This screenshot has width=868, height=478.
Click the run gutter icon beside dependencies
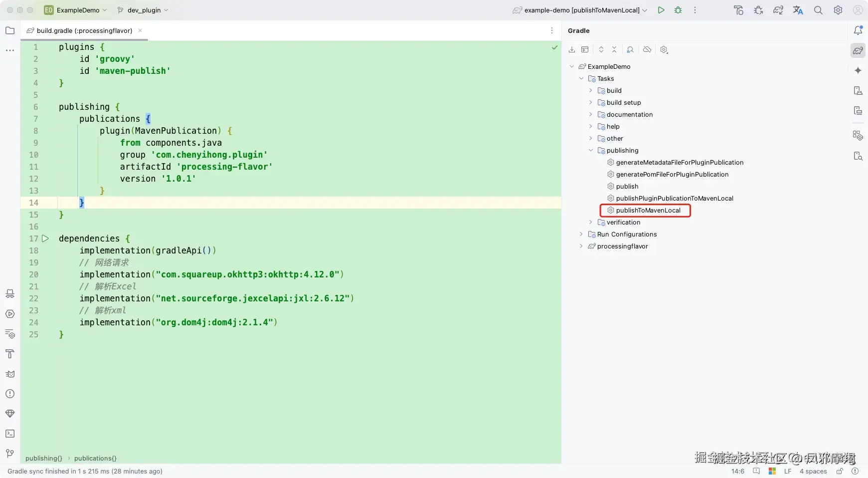click(45, 239)
